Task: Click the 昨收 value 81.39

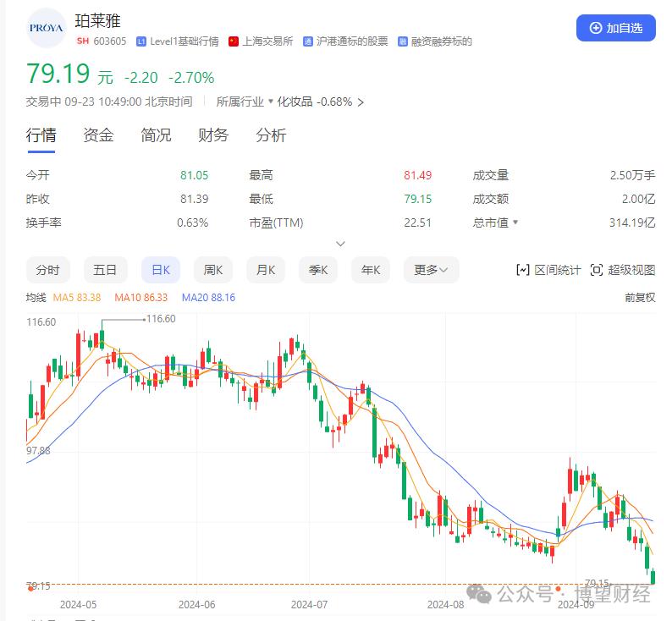Action: [x=194, y=199]
